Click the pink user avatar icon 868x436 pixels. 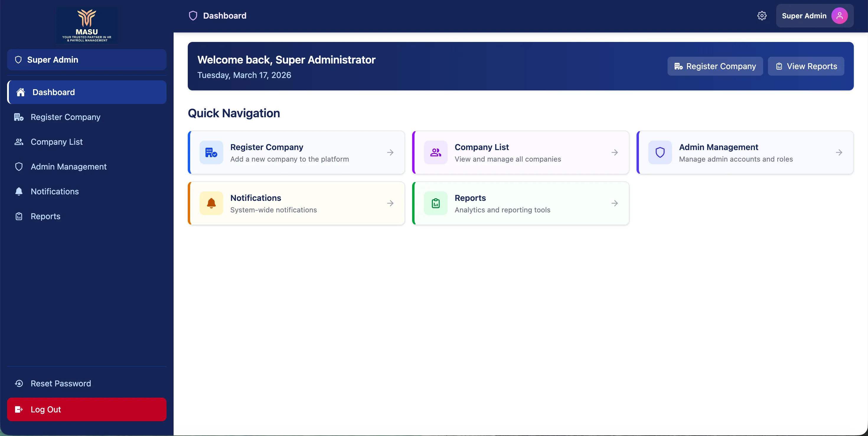point(839,16)
